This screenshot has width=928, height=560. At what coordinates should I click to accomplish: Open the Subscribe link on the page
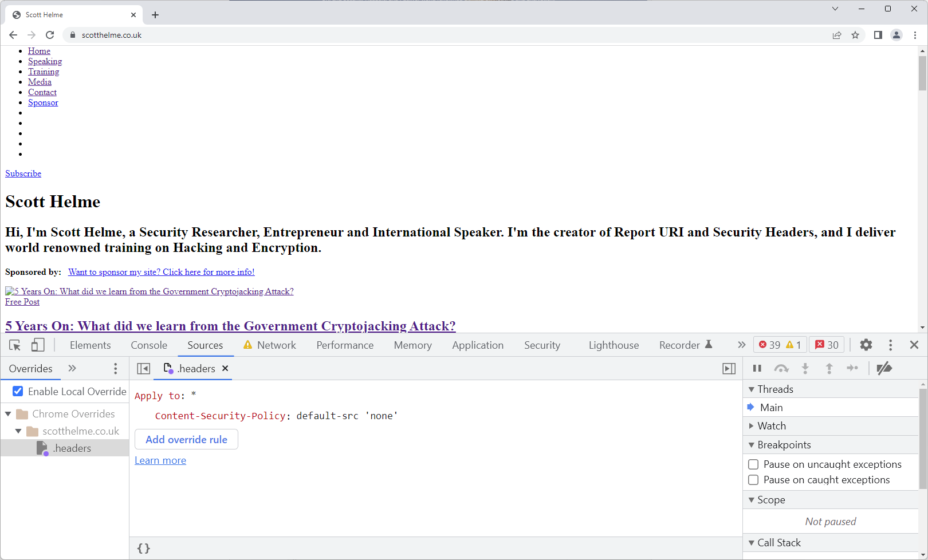tap(23, 173)
